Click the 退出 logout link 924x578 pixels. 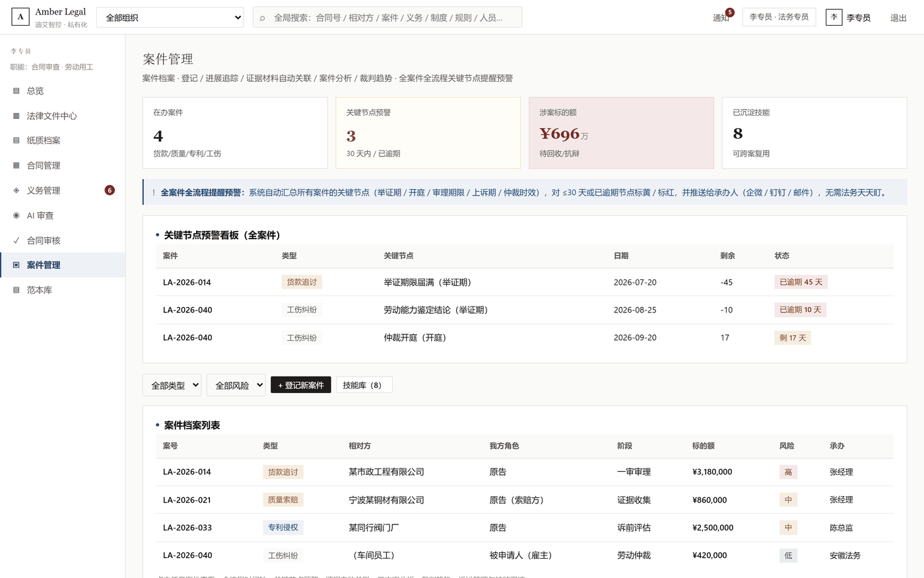(898, 18)
